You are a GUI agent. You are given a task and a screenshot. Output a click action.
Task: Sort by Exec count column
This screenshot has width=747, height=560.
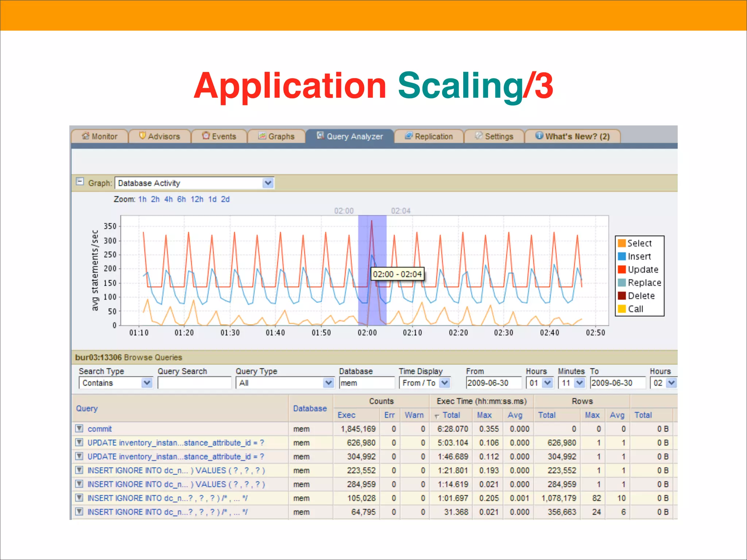point(347,415)
